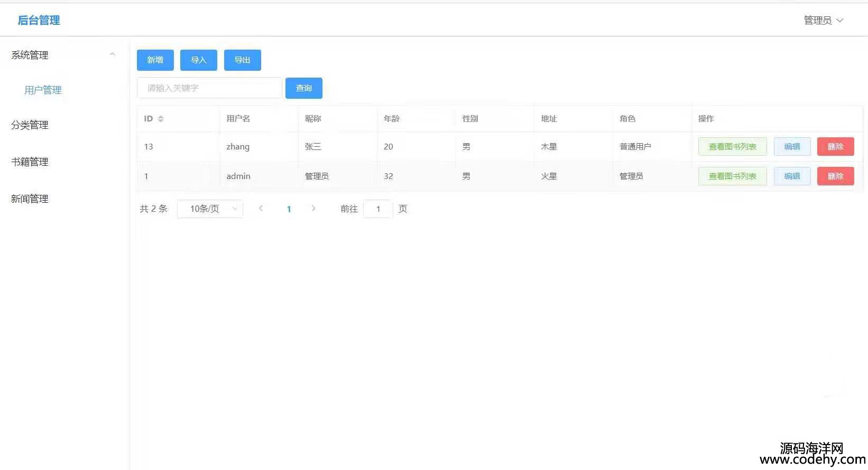The width and height of the screenshot is (868, 470).
Task: Open 分类管理 in the sidebar
Action: tap(30, 125)
